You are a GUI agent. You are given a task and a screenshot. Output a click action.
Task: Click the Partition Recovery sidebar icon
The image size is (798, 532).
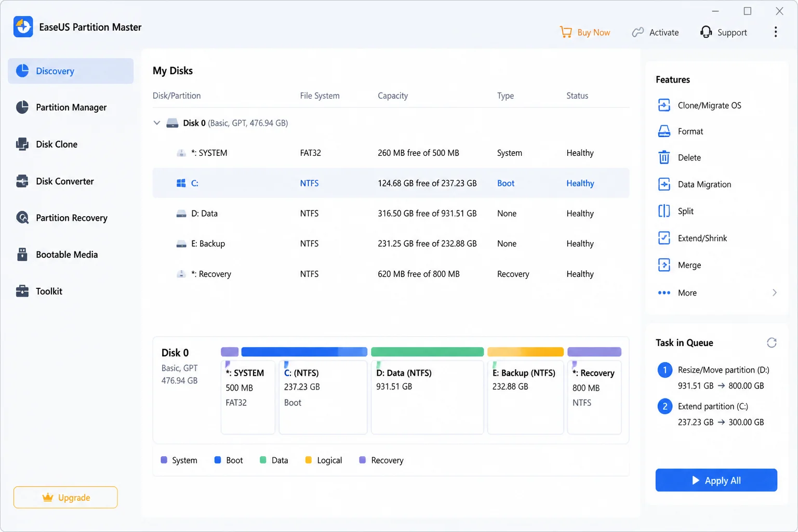(22, 218)
